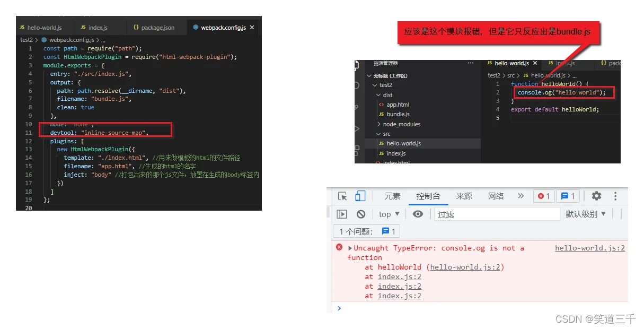
Task: Open the 默认级别 log level dropdown
Action: 585,214
